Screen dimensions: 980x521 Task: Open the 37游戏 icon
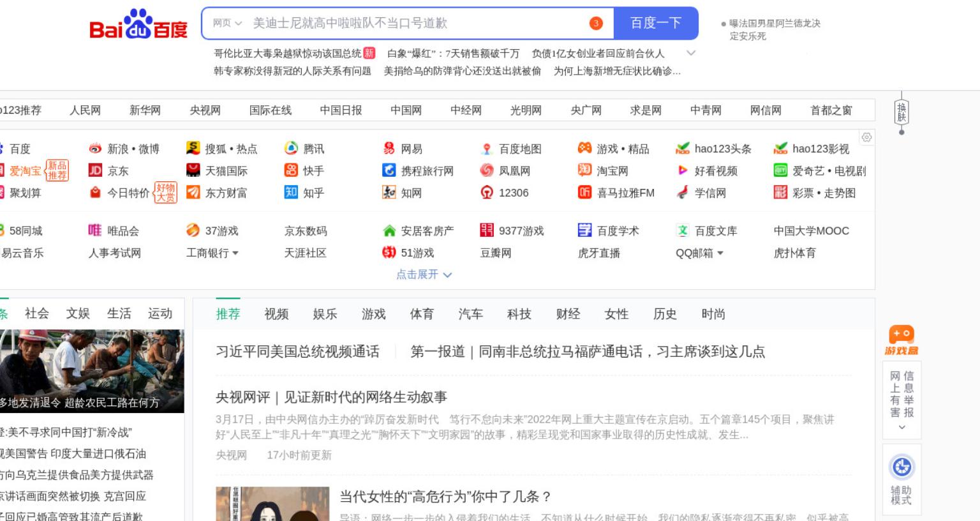(193, 230)
